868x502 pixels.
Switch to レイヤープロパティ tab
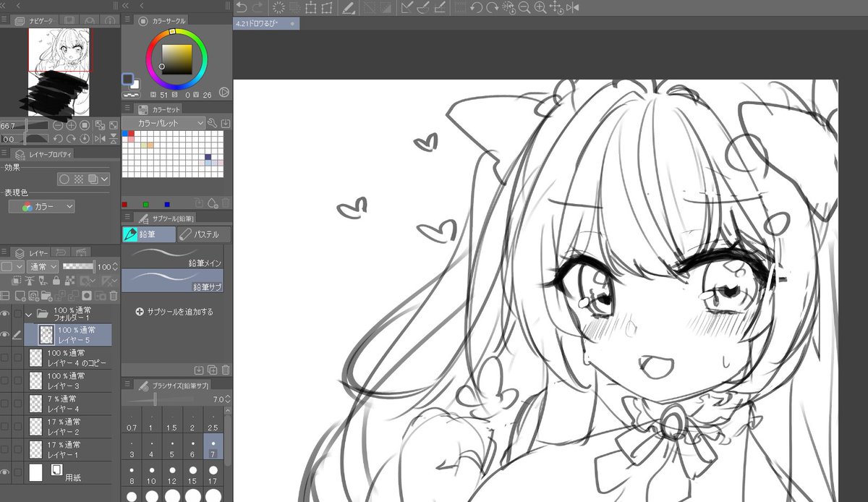point(43,153)
